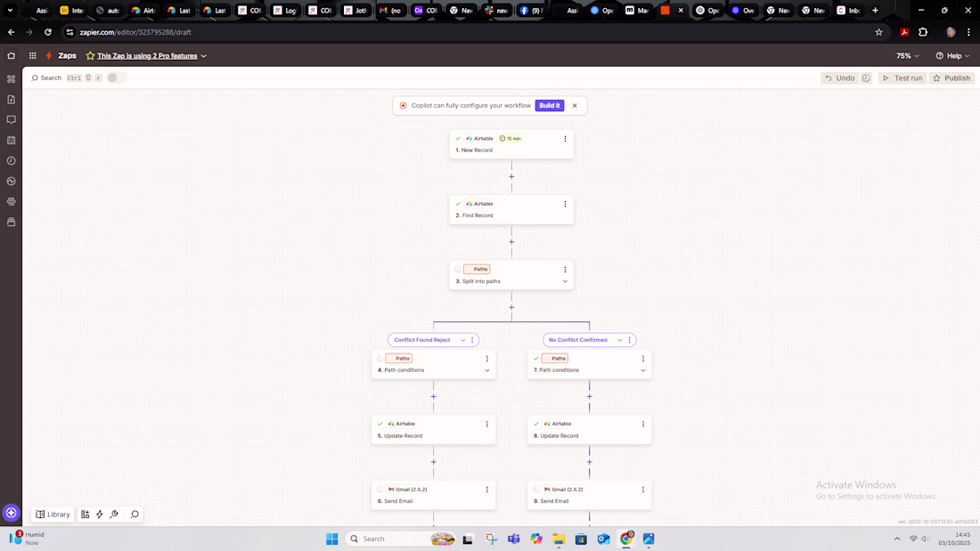Viewport: 980px width, 551px height.
Task: Click the Publish button
Action: coord(951,78)
